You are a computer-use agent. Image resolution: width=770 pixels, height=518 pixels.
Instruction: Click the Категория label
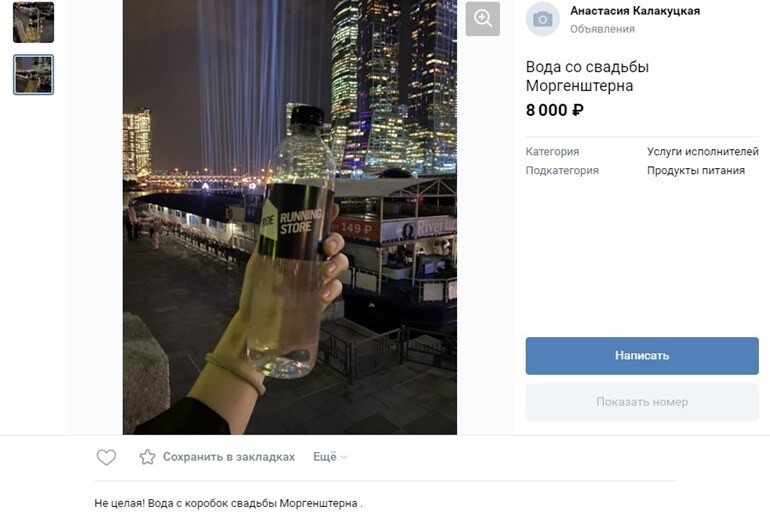click(552, 152)
